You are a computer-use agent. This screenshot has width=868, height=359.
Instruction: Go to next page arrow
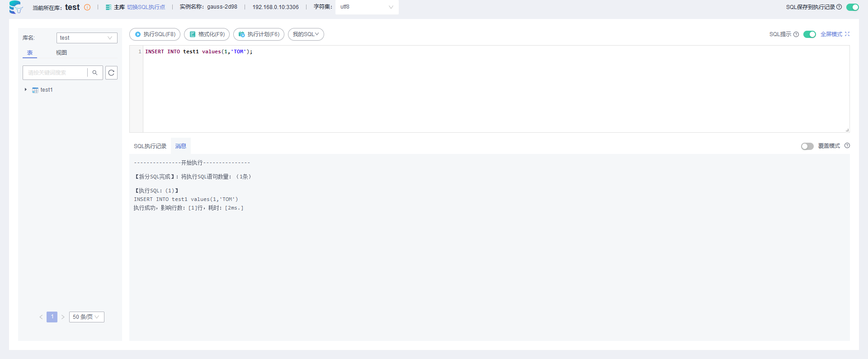[x=63, y=317]
